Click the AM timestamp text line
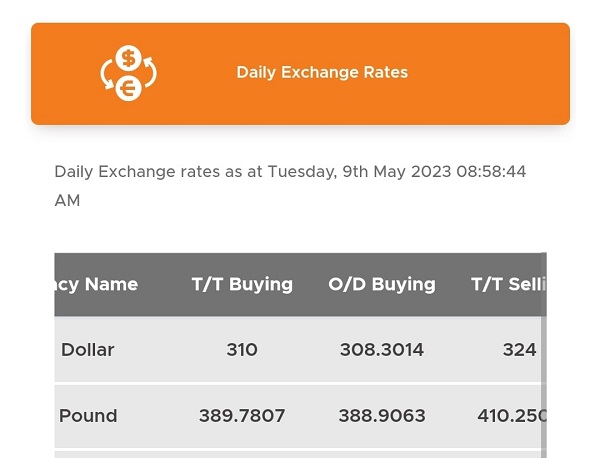The width and height of the screenshot is (600, 458). (x=67, y=200)
